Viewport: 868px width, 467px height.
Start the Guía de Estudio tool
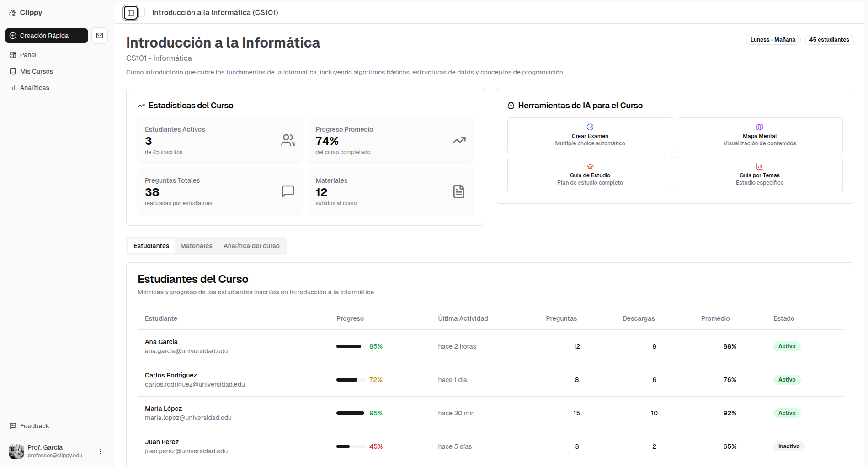click(590, 174)
